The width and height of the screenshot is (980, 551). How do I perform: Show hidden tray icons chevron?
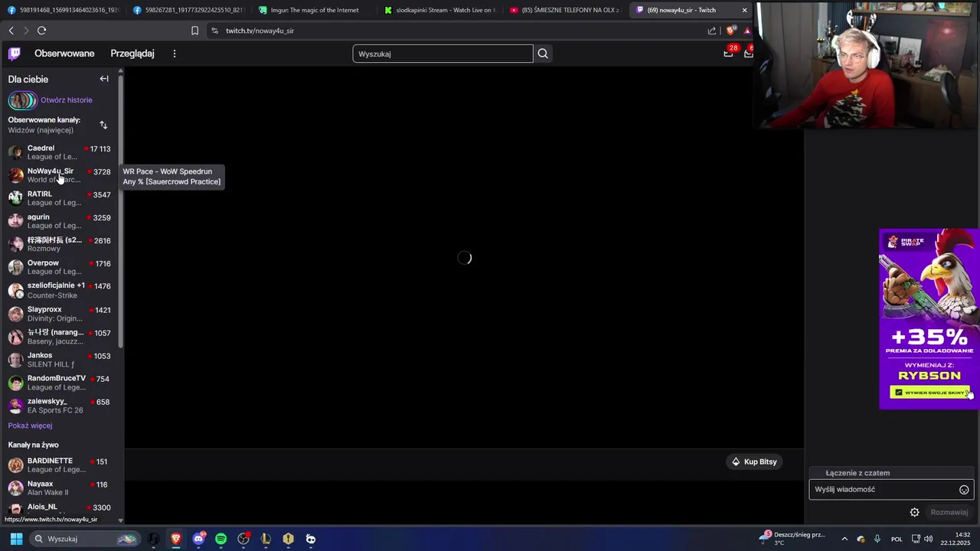tap(844, 539)
